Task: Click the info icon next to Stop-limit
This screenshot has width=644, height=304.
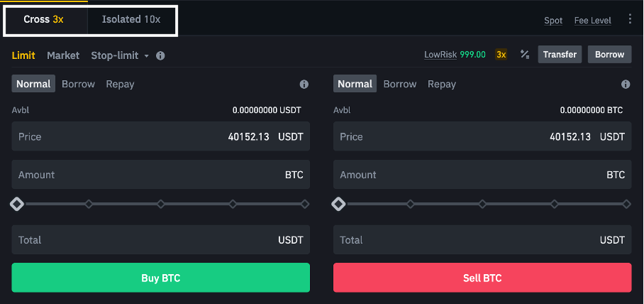Action: [x=160, y=55]
